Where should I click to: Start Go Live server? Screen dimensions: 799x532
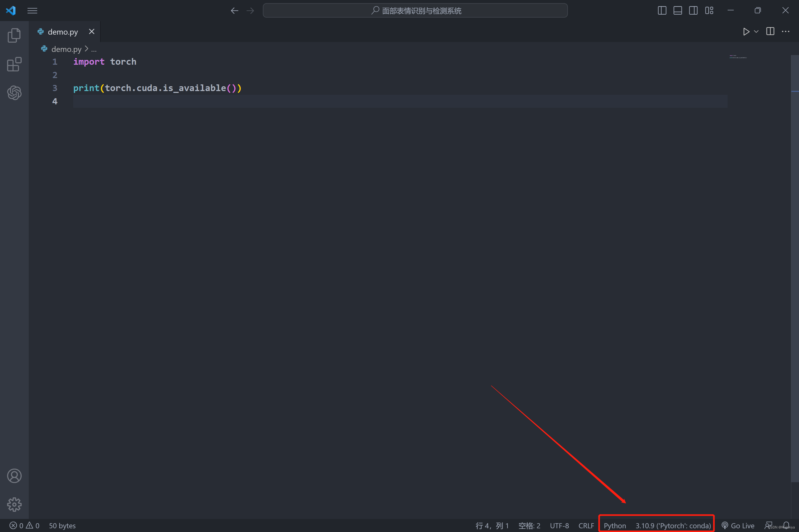click(738, 526)
